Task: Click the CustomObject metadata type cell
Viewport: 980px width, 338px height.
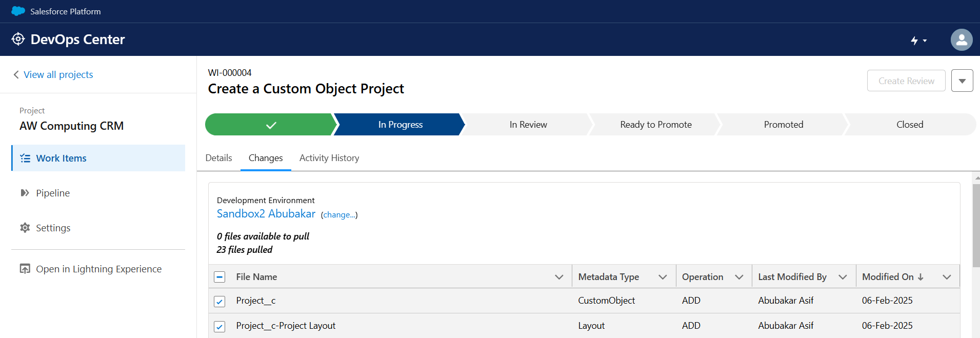Action: click(x=607, y=301)
